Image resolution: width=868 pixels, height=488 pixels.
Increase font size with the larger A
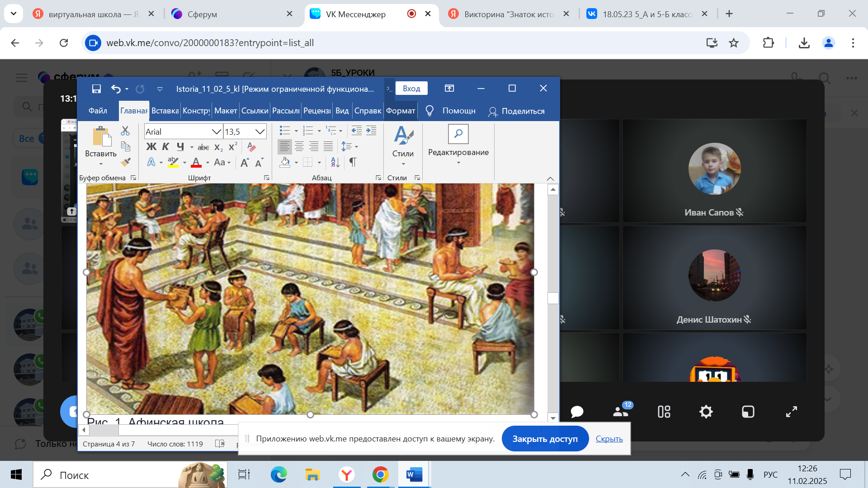(x=245, y=163)
